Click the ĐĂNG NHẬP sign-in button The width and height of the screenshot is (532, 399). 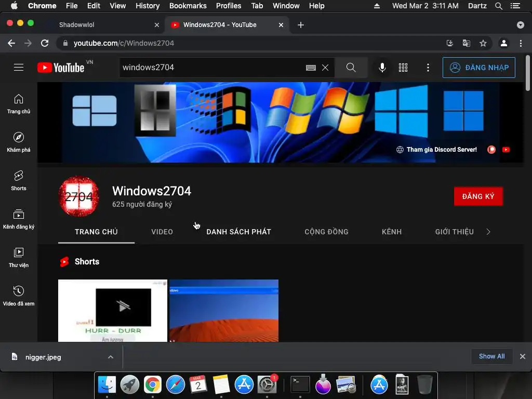(478, 68)
